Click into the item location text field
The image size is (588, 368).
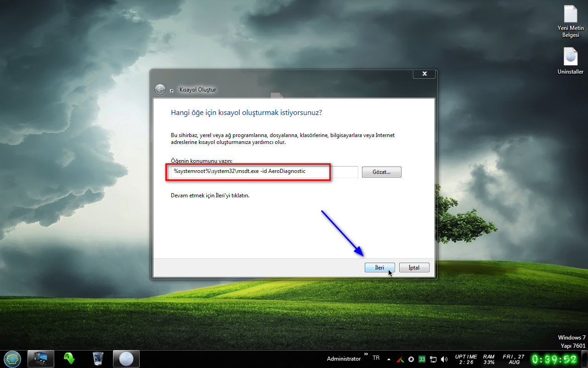tap(264, 172)
